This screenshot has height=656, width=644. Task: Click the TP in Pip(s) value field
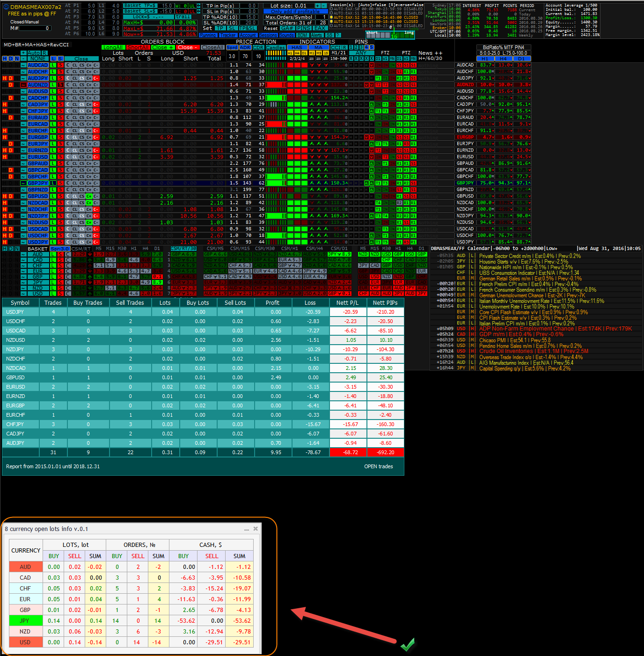click(x=249, y=6)
